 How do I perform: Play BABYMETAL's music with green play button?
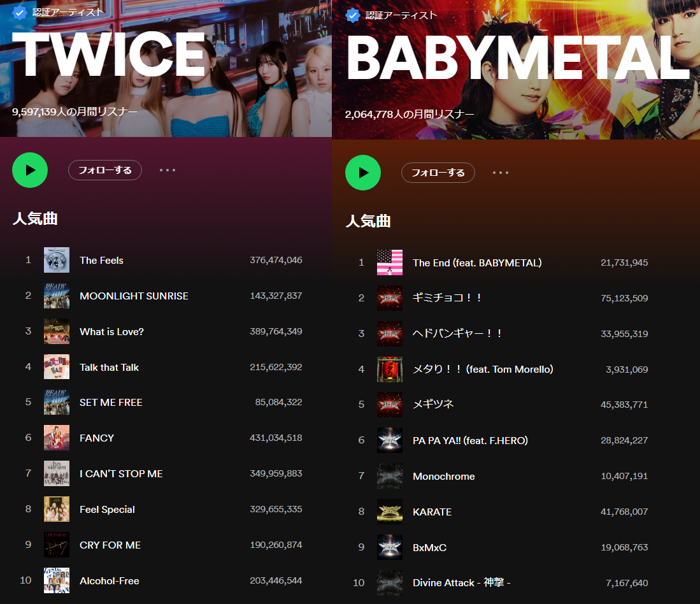point(363,173)
